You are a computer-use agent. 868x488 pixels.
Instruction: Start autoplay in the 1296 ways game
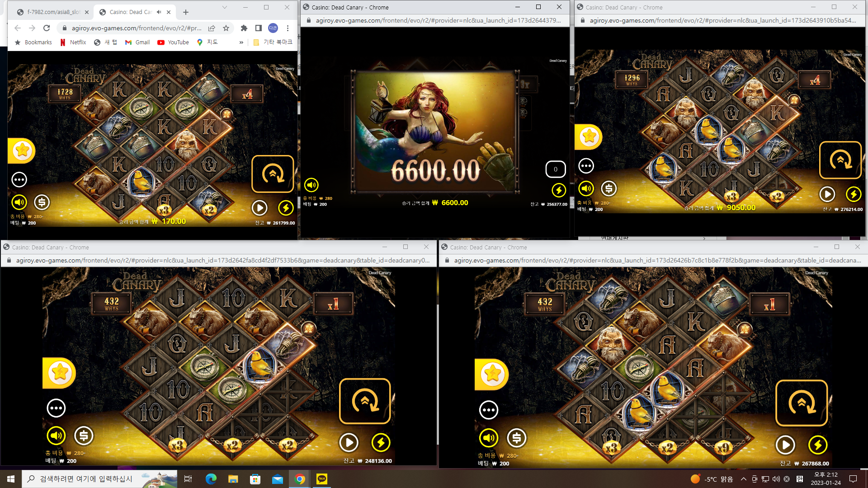pos(827,194)
